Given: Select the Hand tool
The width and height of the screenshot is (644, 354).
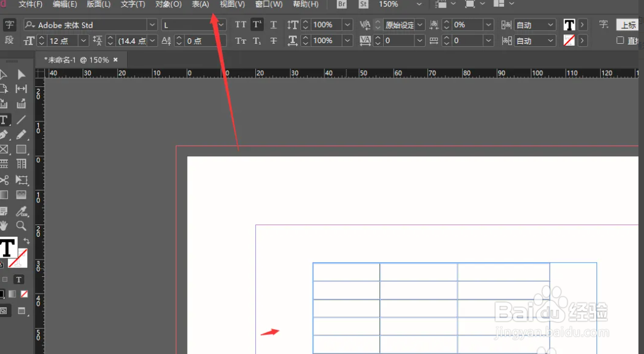Looking at the screenshot, I should (4, 226).
